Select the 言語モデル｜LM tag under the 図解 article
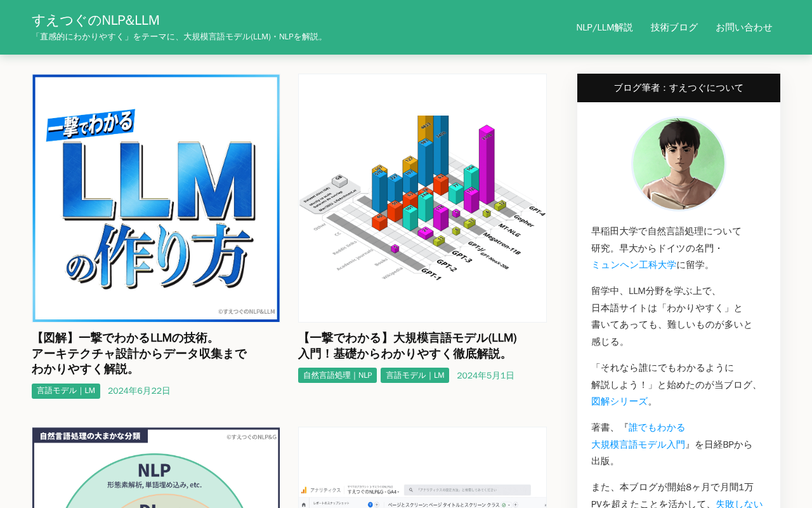The height and width of the screenshot is (508, 812). tap(66, 391)
